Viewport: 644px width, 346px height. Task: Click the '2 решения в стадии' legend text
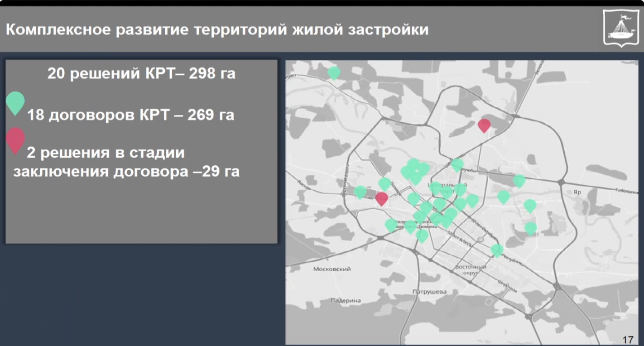point(106,153)
